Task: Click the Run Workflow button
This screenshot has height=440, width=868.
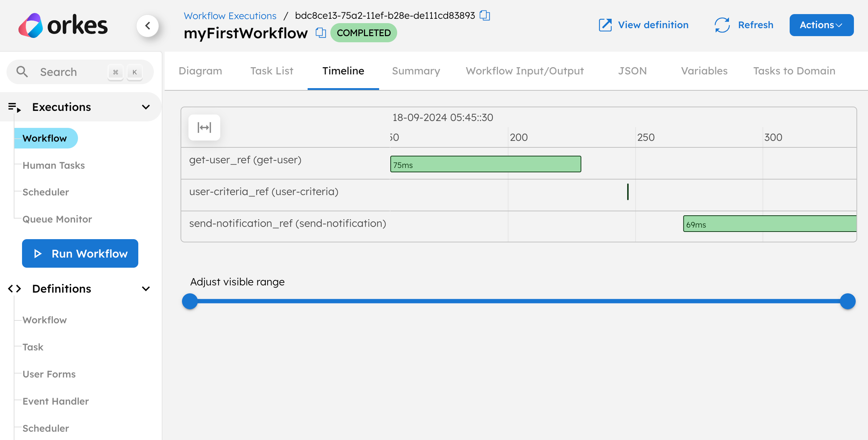Action: click(80, 253)
